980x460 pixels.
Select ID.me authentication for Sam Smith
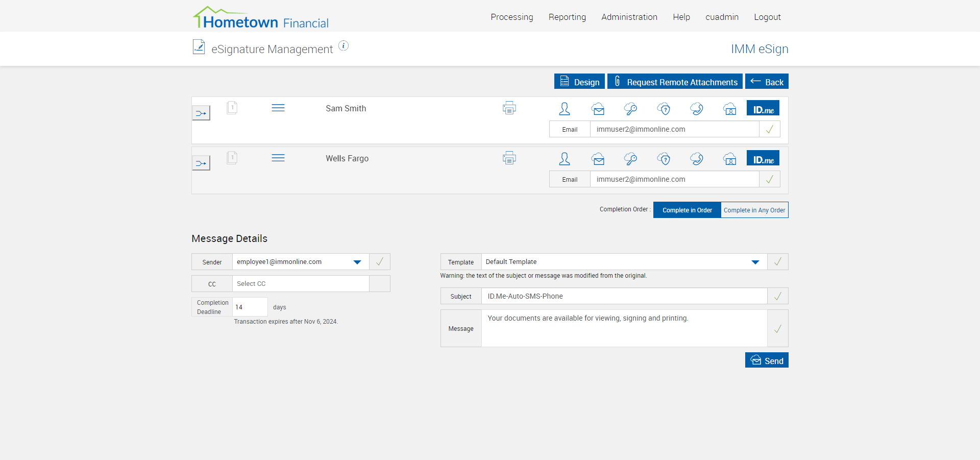[x=763, y=108]
